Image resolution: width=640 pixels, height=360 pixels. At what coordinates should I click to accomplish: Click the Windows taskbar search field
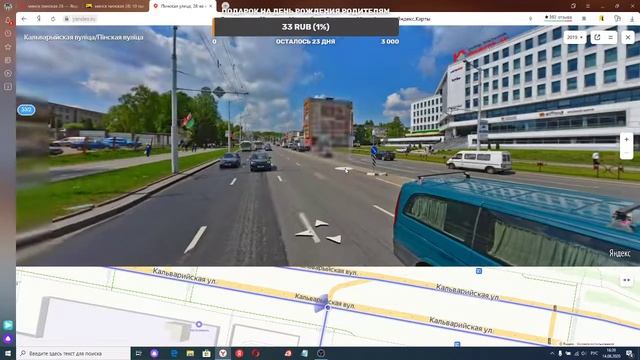click(x=73, y=353)
